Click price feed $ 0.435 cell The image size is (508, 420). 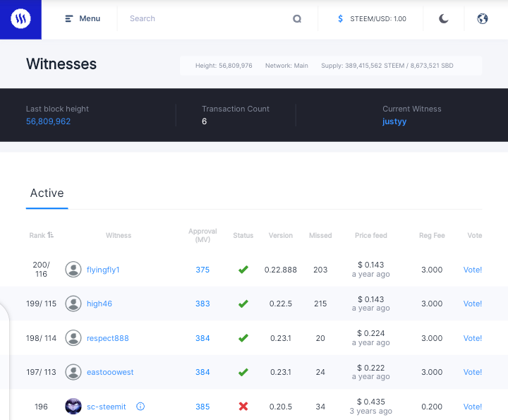(371, 407)
